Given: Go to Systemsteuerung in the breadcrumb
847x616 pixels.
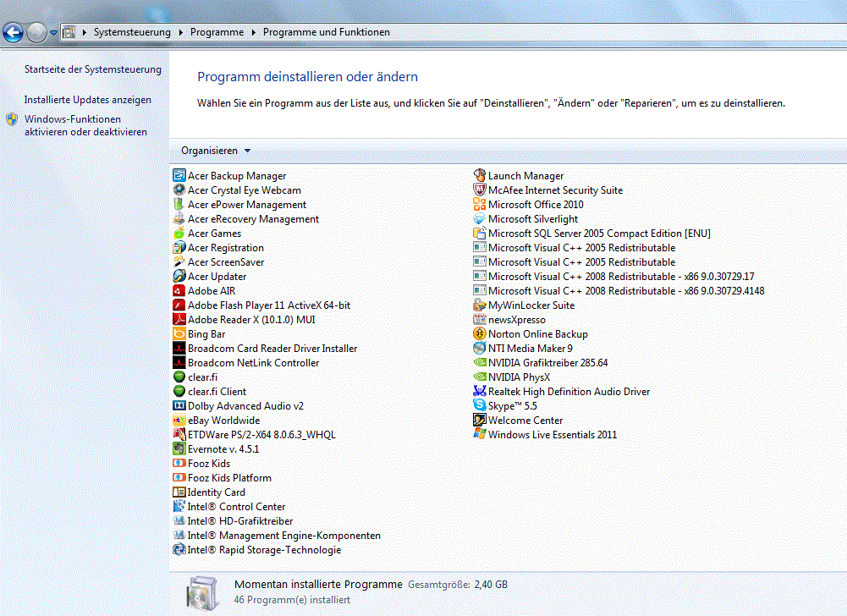Looking at the screenshot, I should 132,32.
